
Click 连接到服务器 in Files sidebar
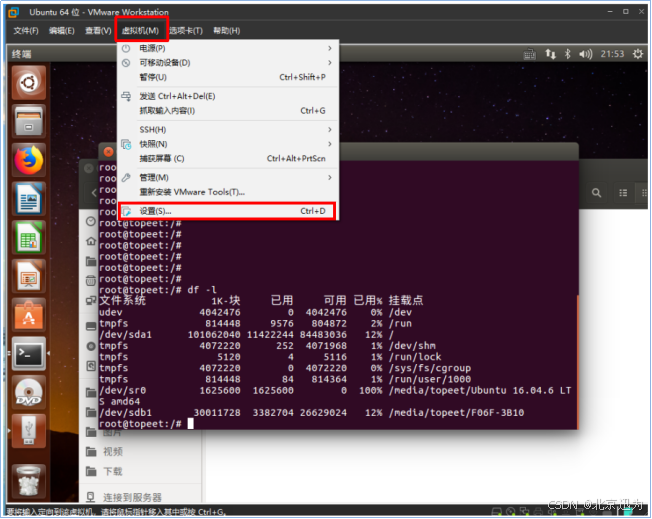click(x=132, y=497)
